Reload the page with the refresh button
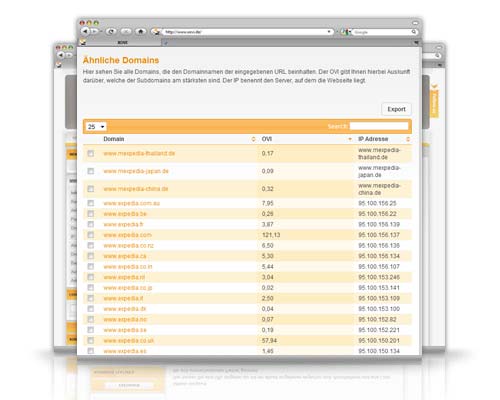Screen dimensions: 500x400 111,31
